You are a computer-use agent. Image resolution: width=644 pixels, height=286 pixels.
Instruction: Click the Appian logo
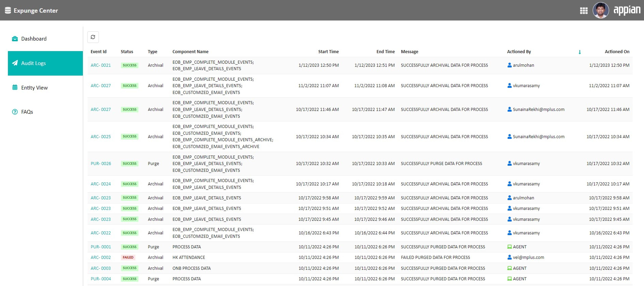[x=627, y=10]
